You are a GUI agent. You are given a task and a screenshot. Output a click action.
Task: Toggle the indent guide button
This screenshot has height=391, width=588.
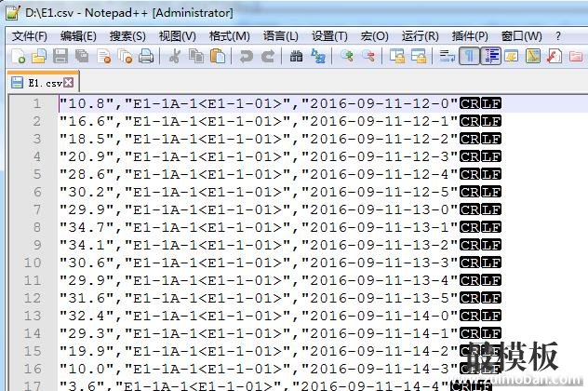[x=491, y=56]
